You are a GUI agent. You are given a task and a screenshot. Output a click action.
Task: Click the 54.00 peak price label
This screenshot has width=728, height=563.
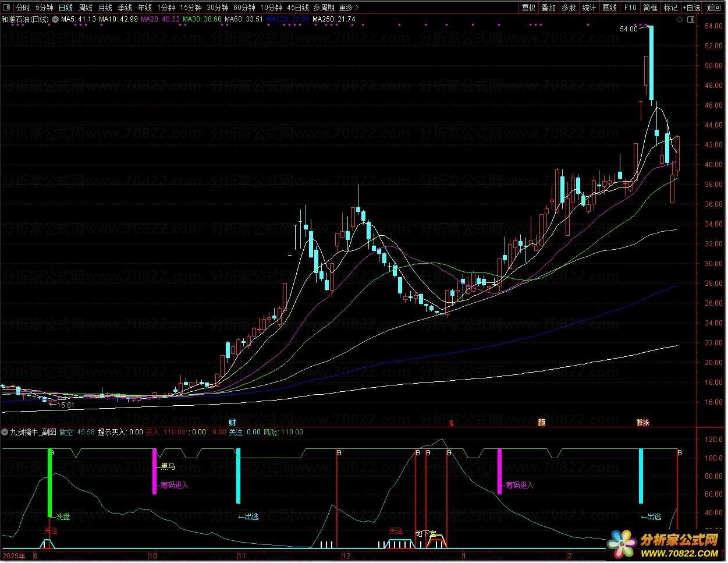tap(628, 29)
